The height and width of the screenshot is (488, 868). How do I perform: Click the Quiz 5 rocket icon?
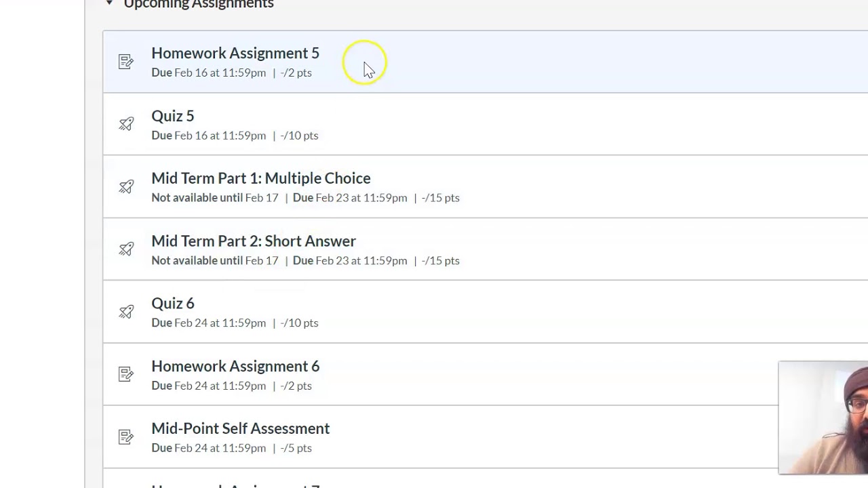coord(126,124)
